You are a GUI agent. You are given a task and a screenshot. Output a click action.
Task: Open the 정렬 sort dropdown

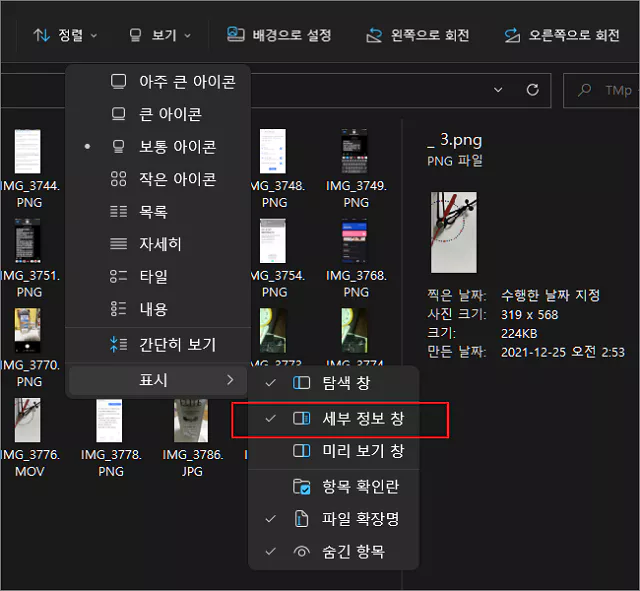click(x=65, y=35)
